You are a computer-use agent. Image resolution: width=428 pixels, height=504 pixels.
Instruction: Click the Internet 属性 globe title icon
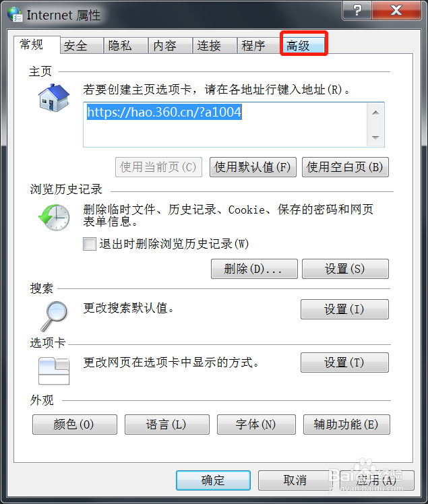(x=15, y=14)
